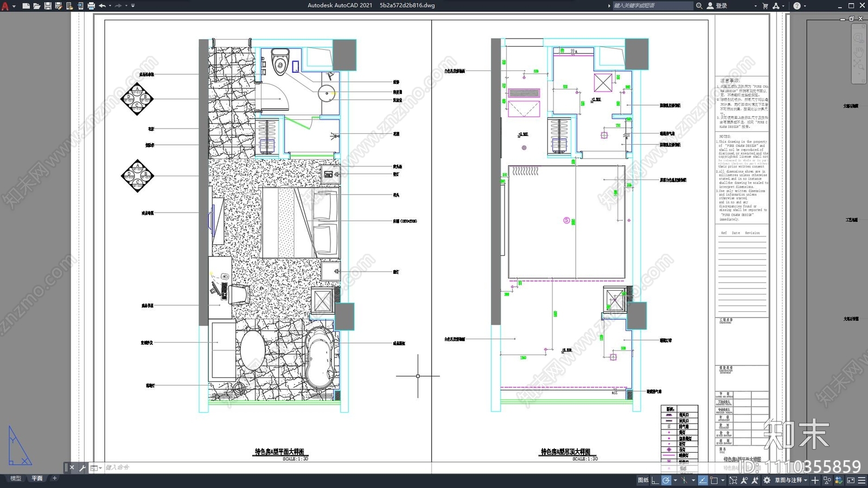The image size is (868, 488).
Task: Click workspace switching gear icon
Action: click(x=767, y=480)
